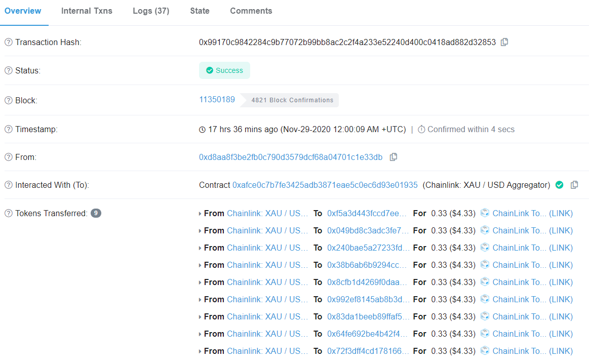
Task: Open help icon beside Timestamp
Action: [x=8, y=129]
